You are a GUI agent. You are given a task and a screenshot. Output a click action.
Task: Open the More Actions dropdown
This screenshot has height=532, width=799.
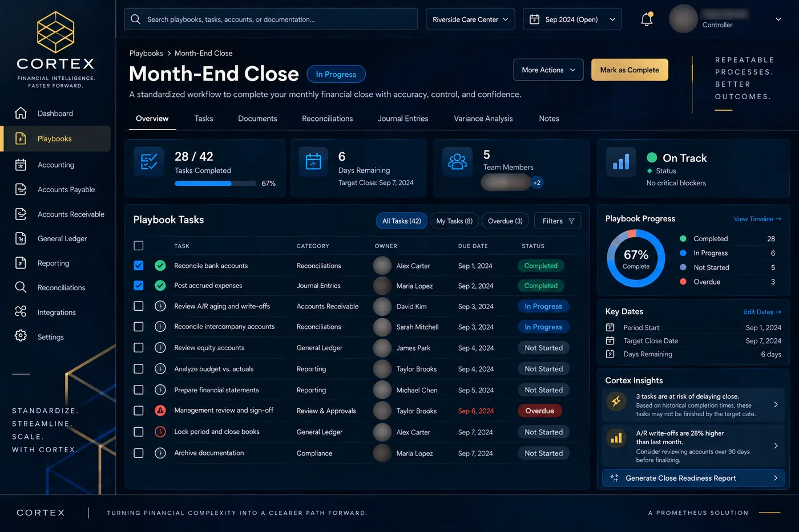pos(548,70)
